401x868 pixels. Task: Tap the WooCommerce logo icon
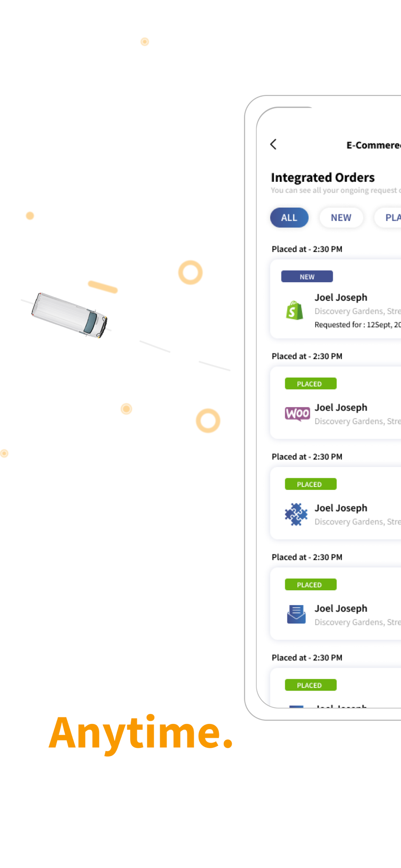297,414
